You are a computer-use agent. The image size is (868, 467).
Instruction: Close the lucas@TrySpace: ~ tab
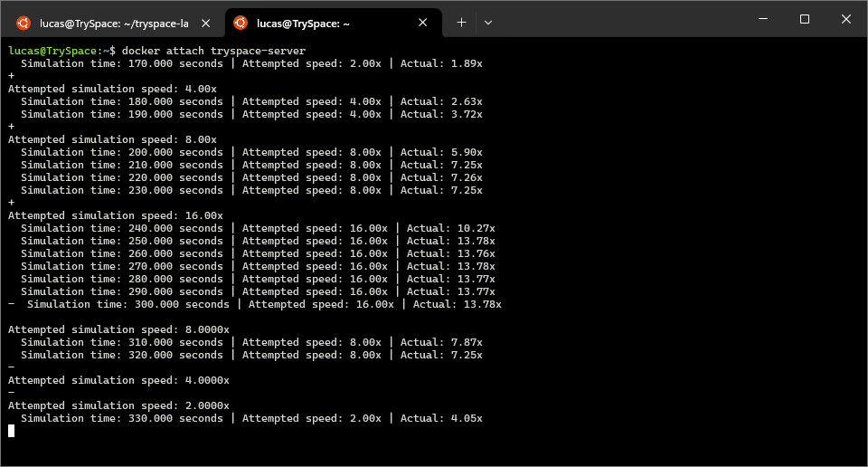[422, 23]
